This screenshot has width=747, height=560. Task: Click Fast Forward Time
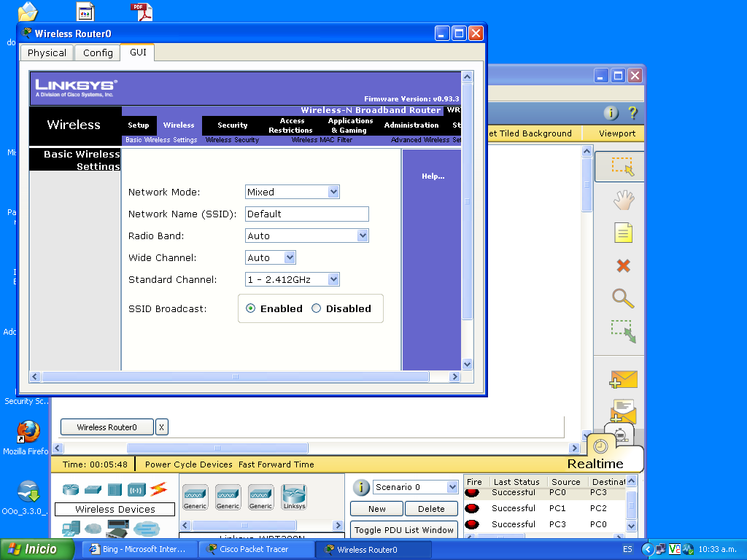click(276, 464)
